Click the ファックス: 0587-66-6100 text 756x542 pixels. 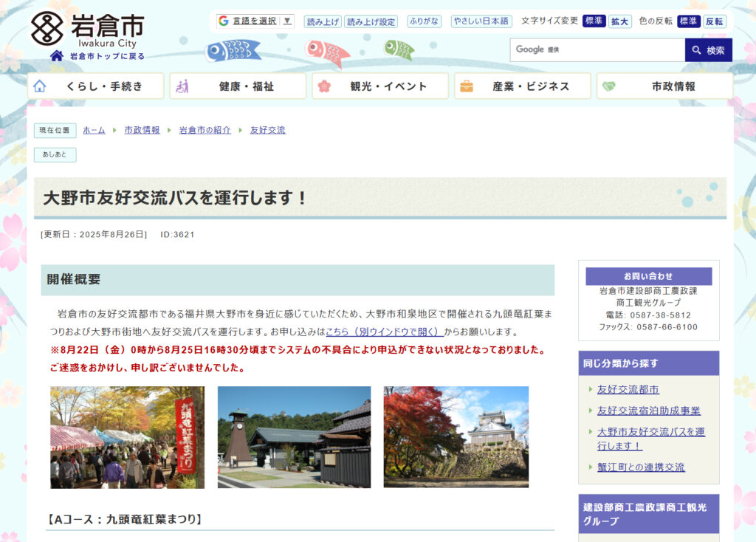point(648,327)
